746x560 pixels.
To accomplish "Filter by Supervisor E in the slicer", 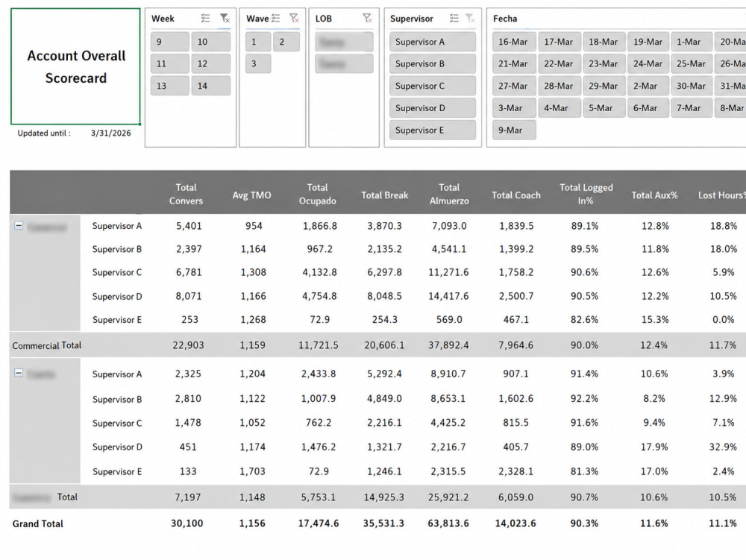I will click(433, 130).
